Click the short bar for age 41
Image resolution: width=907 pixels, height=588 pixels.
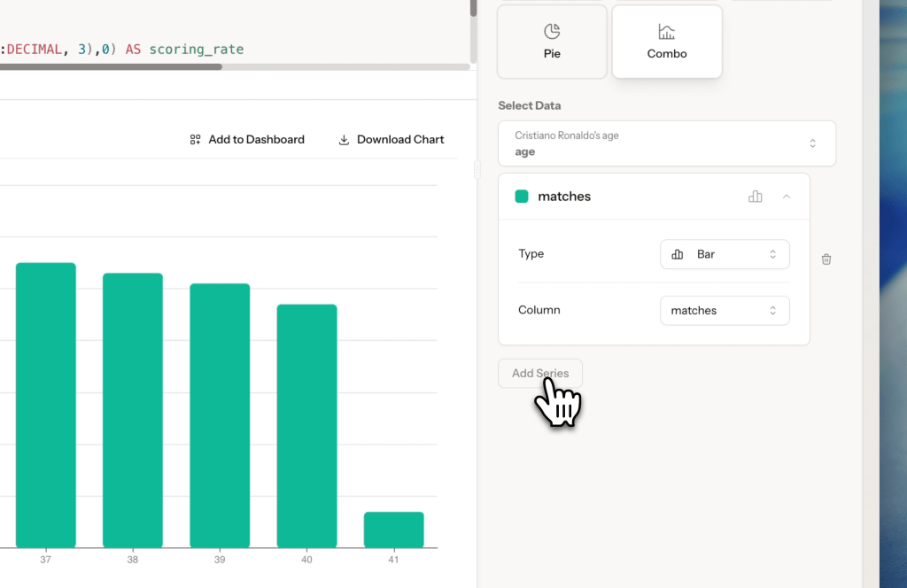pyautogui.click(x=393, y=530)
